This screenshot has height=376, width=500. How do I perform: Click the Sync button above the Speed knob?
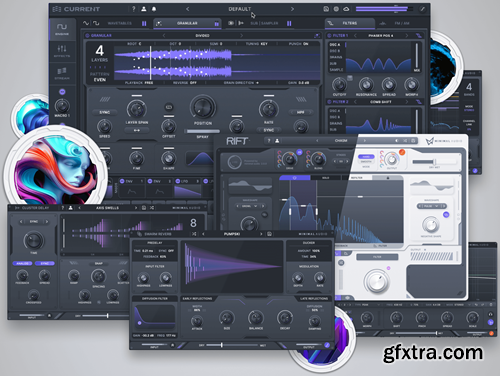pos(105,112)
